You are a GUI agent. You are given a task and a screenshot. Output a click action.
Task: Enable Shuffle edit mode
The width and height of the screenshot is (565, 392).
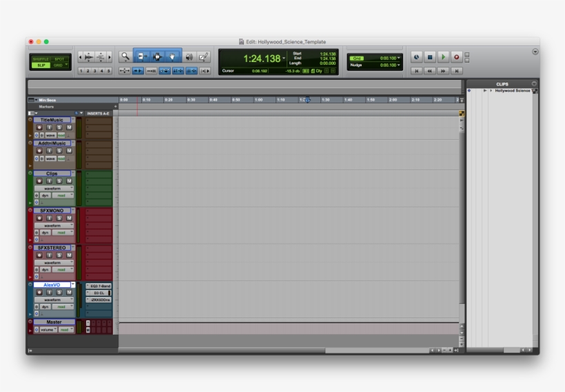pos(41,59)
